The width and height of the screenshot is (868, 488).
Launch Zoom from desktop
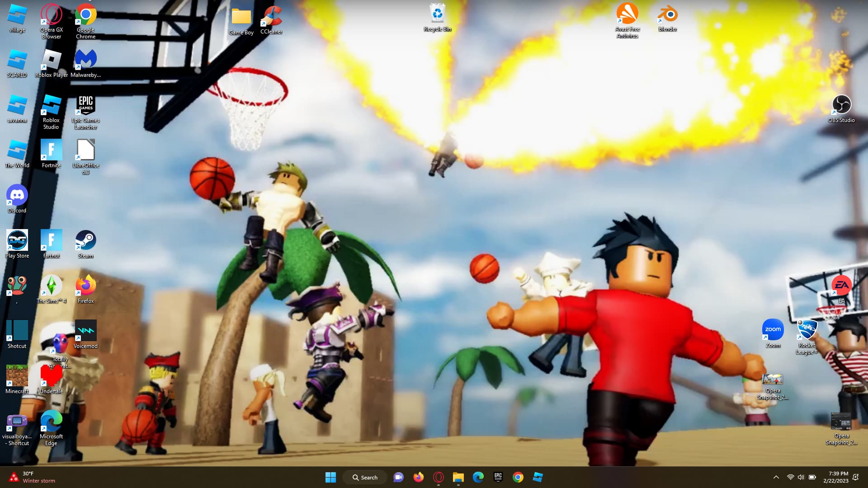pyautogui.click(x=773, y=334)
